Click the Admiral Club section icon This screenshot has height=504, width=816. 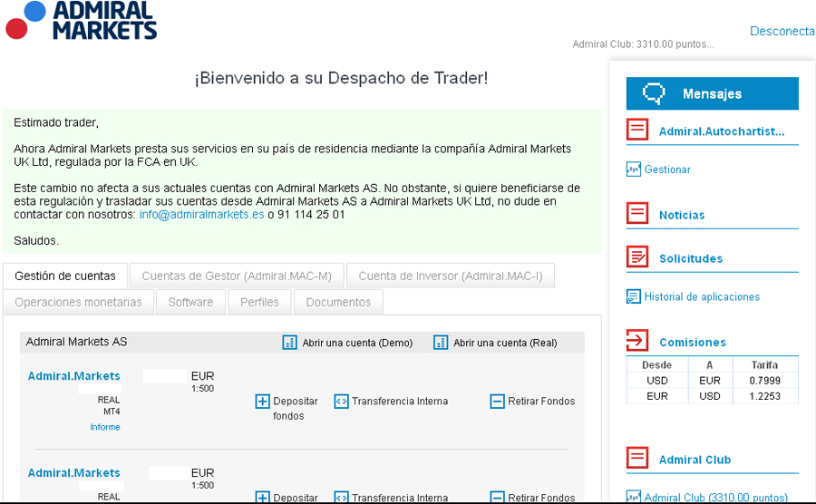coord(637,459)
